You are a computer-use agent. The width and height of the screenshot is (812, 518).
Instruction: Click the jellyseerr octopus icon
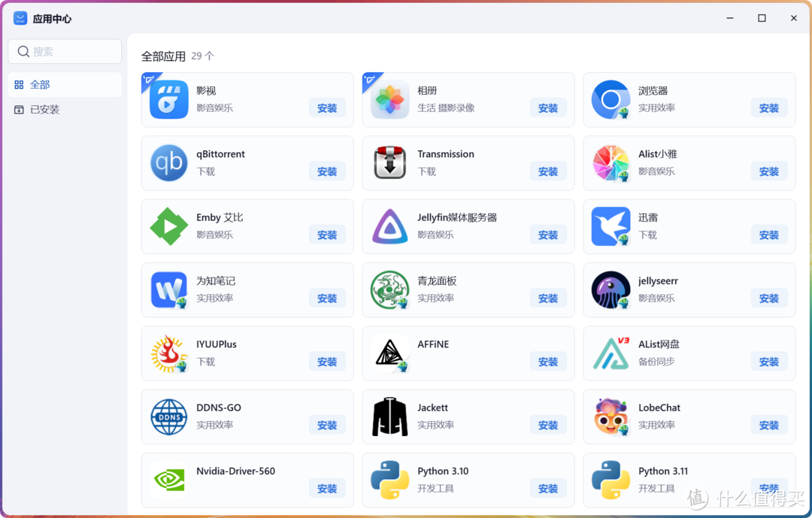click(610, 290)
